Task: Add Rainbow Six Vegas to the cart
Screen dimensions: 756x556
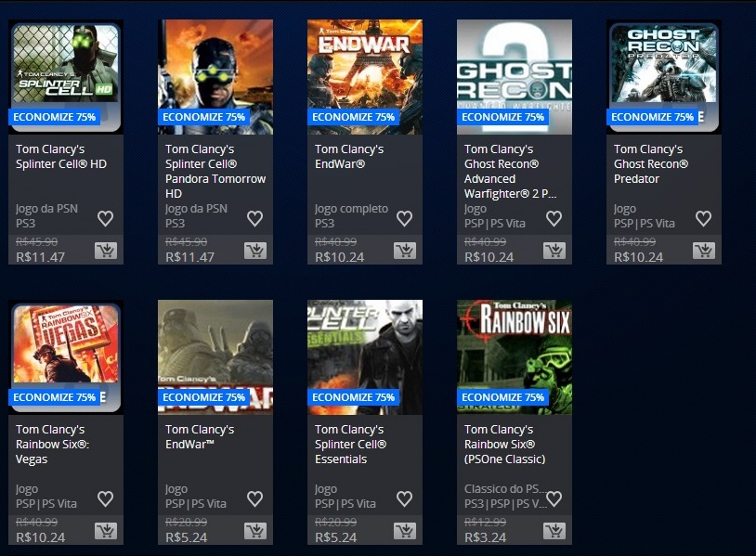Action: coord(106,531)
